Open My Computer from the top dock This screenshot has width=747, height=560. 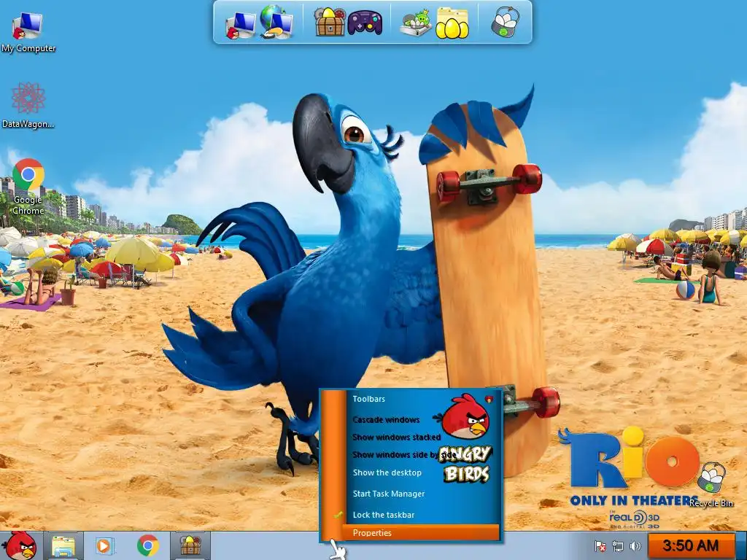click(239, 24)
